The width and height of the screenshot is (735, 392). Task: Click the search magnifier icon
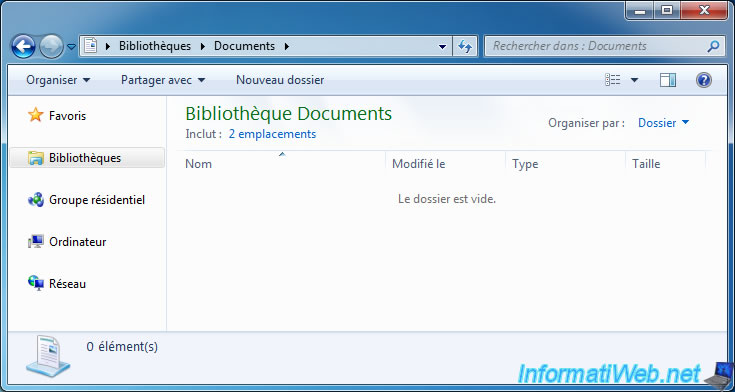[712, 46]
